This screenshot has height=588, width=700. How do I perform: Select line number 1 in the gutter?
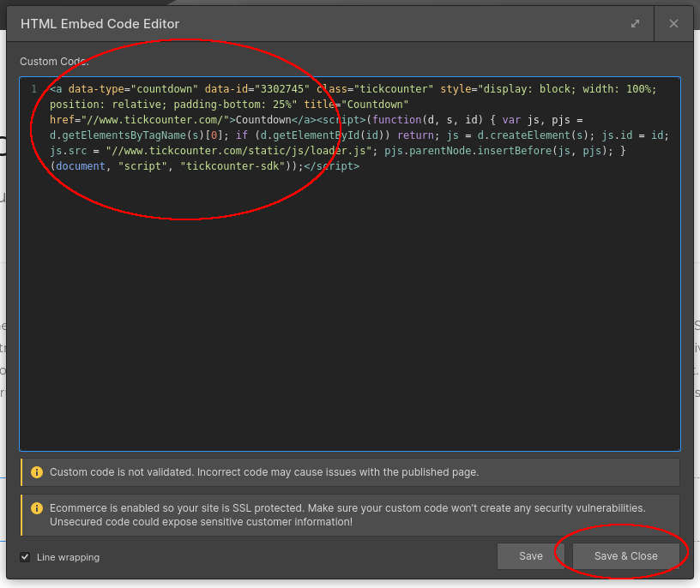(33, 89)
